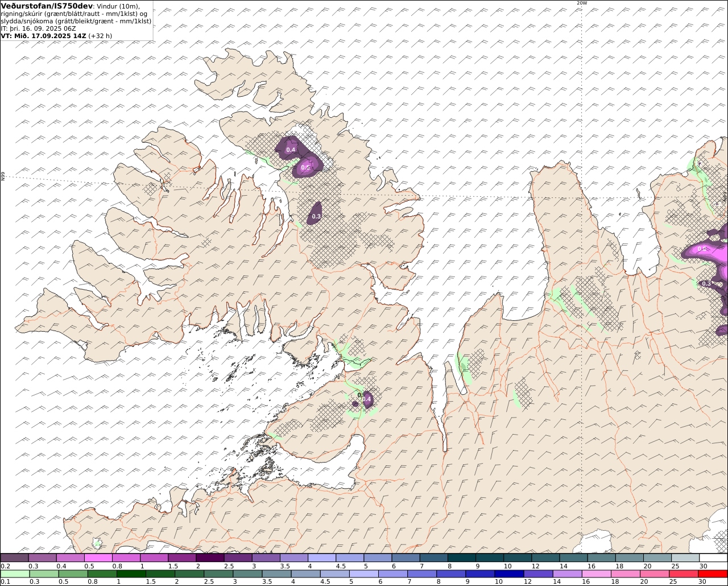Pick the snow-scale swatch between 14 and 16
The height and width of the screenshot is (586, 728).
point(574,558)
